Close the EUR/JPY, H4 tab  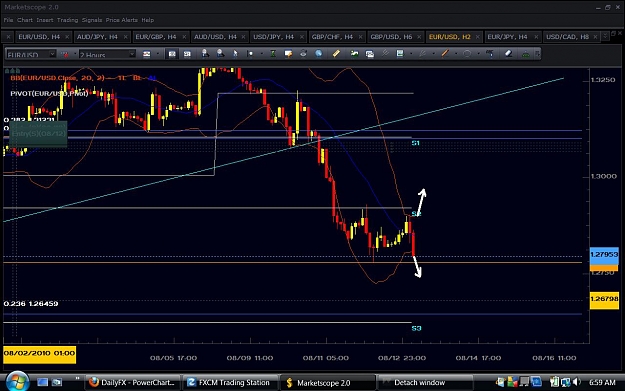click(x=536, y=37)
